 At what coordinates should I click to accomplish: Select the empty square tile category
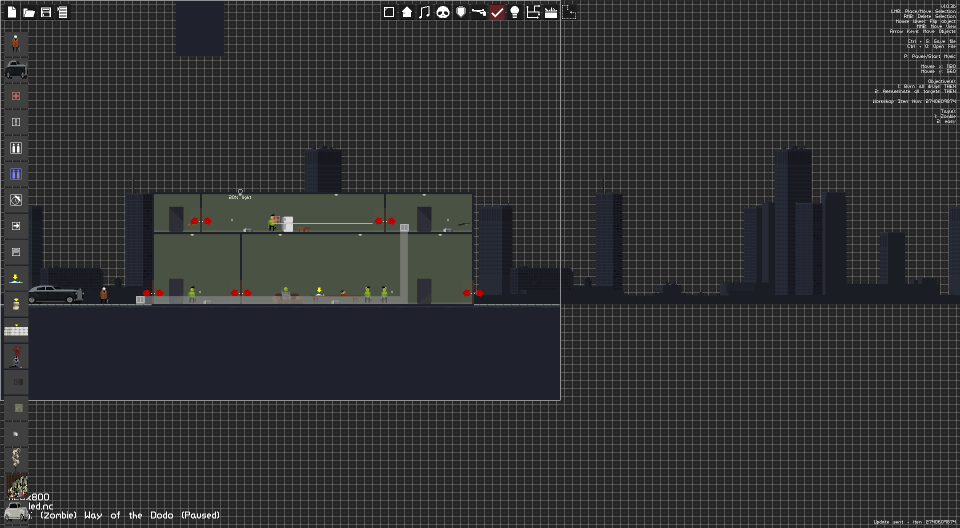point(389,12)
